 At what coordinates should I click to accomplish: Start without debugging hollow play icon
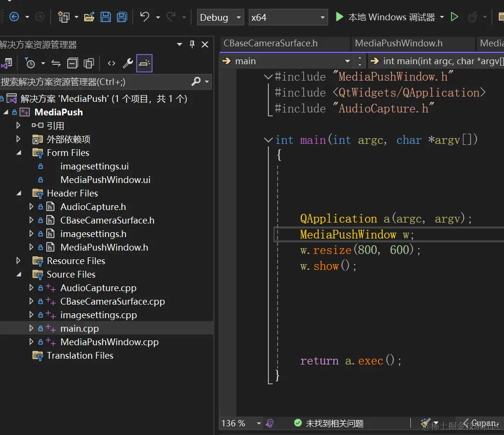[x=454, y=17]
